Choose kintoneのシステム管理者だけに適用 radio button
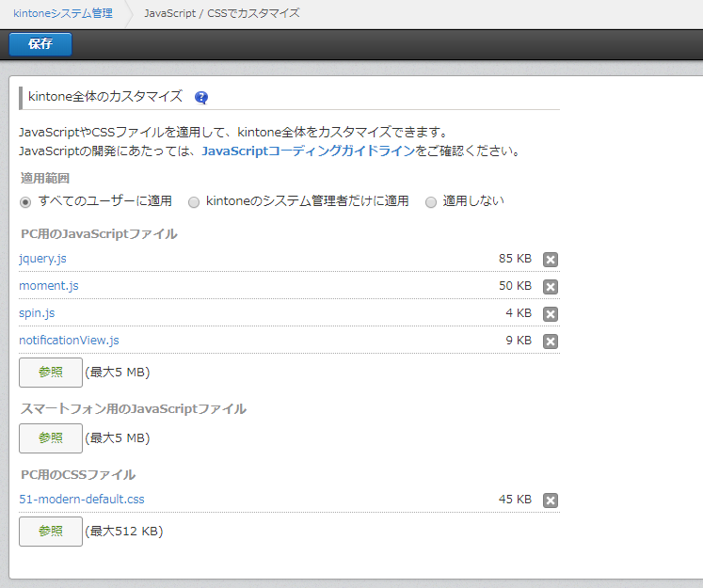Image resolution: width=703 pixels, height=588 pixels. [x=194, y=202]
